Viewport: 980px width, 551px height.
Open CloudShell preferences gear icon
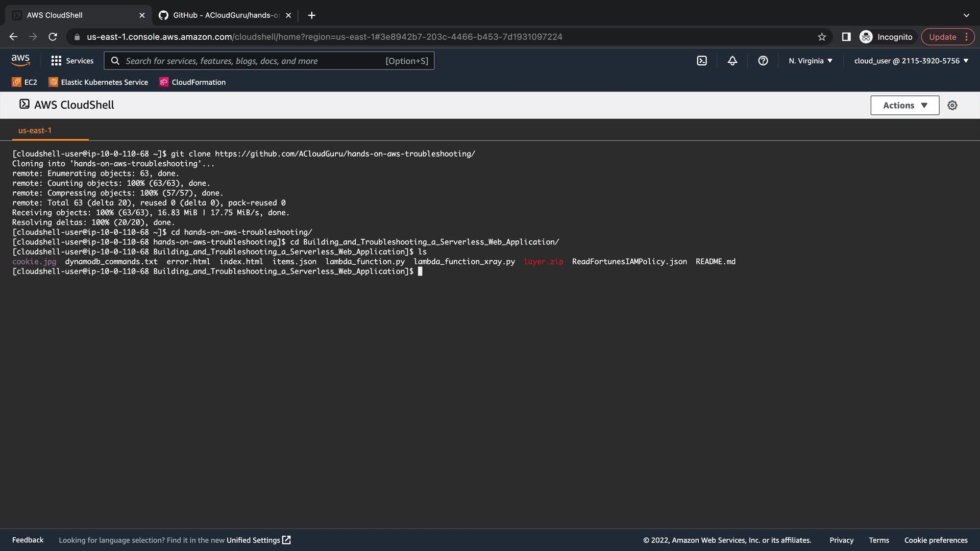pyautogui.click(x=952, y=105)
